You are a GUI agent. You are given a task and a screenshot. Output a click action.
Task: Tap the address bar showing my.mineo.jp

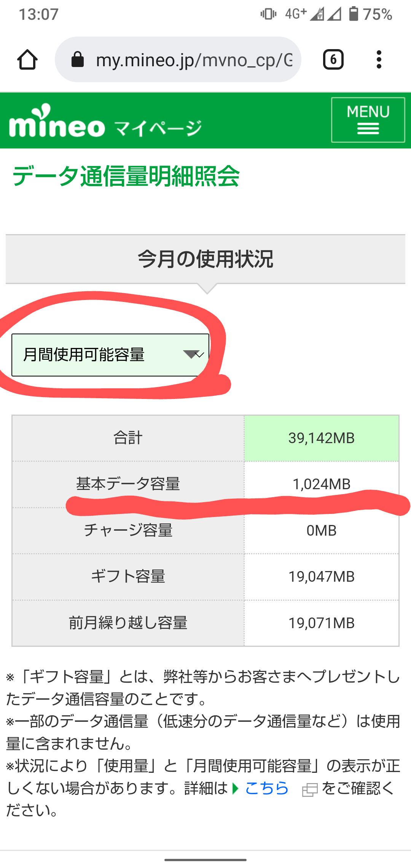[194, 60]
